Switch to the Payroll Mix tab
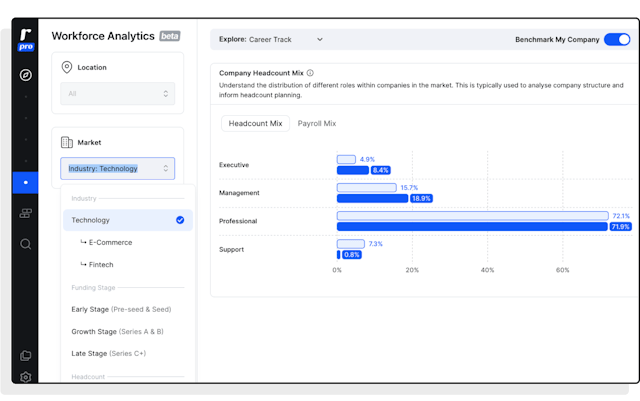This screenshot has height=401, width=640. (317, 124)
